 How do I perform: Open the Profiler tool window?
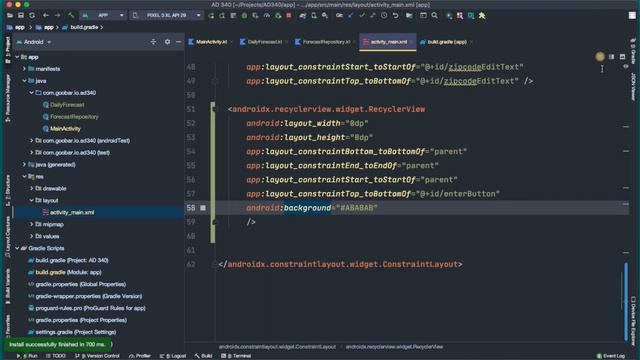click(140, 356)
